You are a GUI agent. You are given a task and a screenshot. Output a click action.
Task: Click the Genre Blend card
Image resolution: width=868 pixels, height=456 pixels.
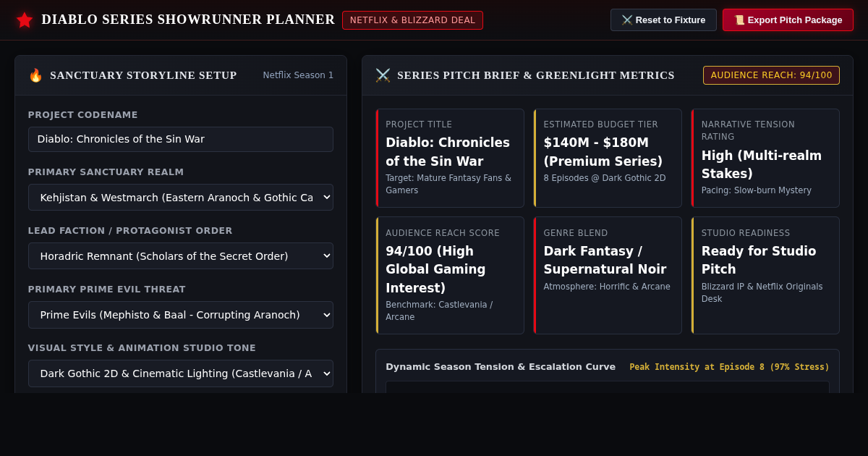(608, 275)
